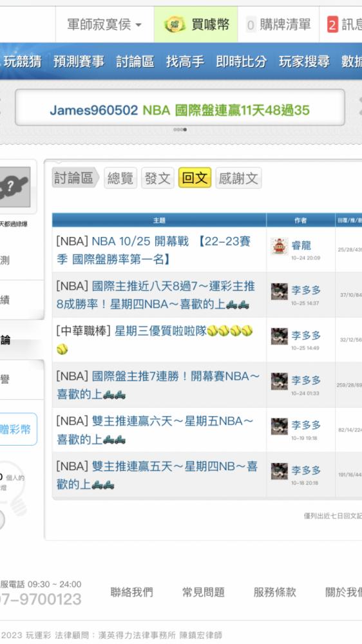Click author 睿龍 name
Image resolution: width=362 pixels, height=644 pixels.
[301, 245]
